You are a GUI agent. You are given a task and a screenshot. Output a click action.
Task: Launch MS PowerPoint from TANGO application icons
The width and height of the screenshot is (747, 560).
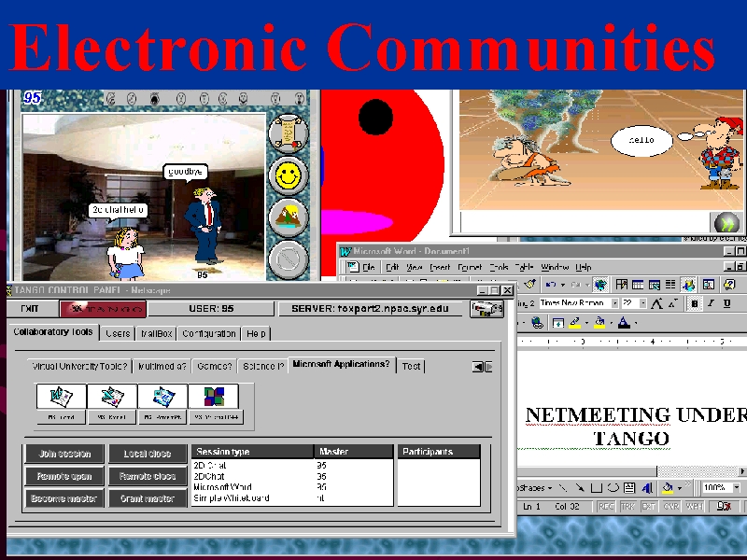click(162, 397)
